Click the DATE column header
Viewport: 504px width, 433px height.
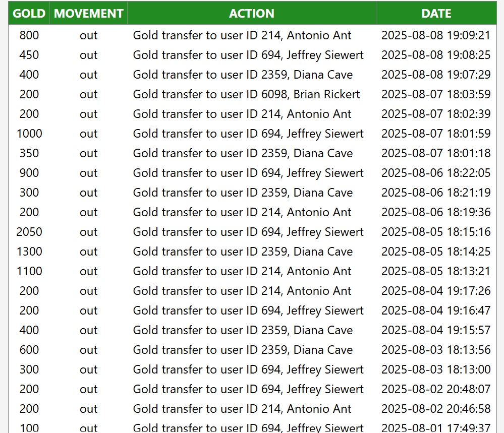click(436, 14)
